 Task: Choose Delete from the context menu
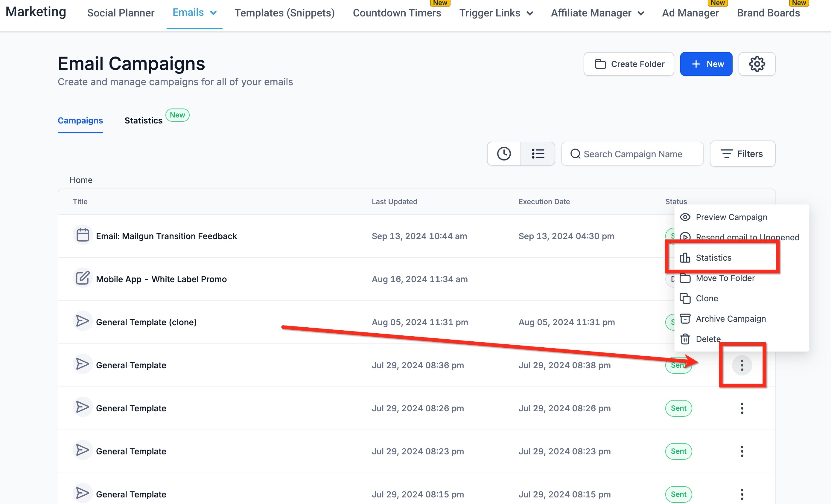[707, 339]
